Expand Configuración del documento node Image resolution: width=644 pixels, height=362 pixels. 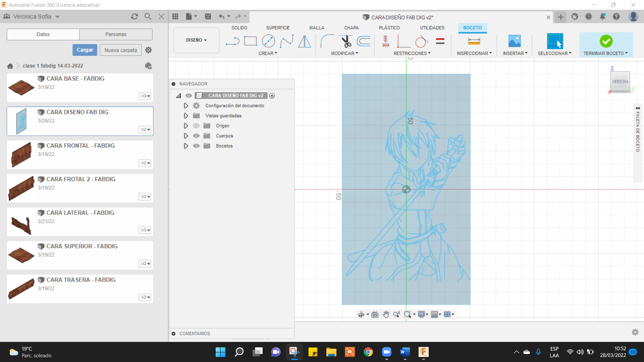(186, 106)
